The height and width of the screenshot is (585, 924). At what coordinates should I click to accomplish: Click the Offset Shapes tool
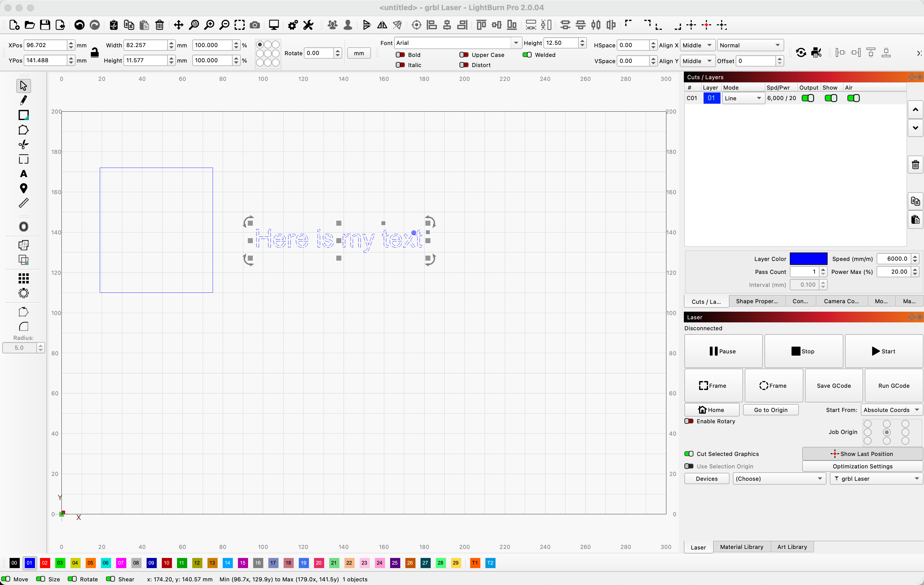[23, 227]
